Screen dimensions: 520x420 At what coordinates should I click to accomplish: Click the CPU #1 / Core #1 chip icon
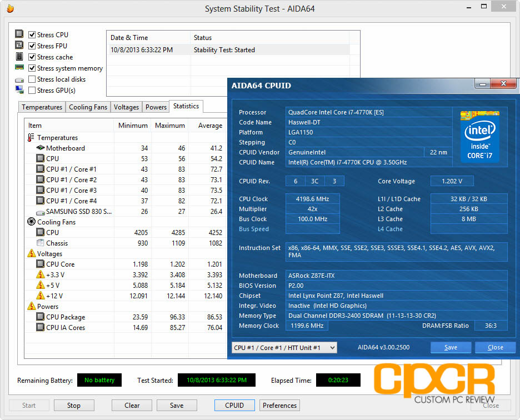click(x=40, y=169)
